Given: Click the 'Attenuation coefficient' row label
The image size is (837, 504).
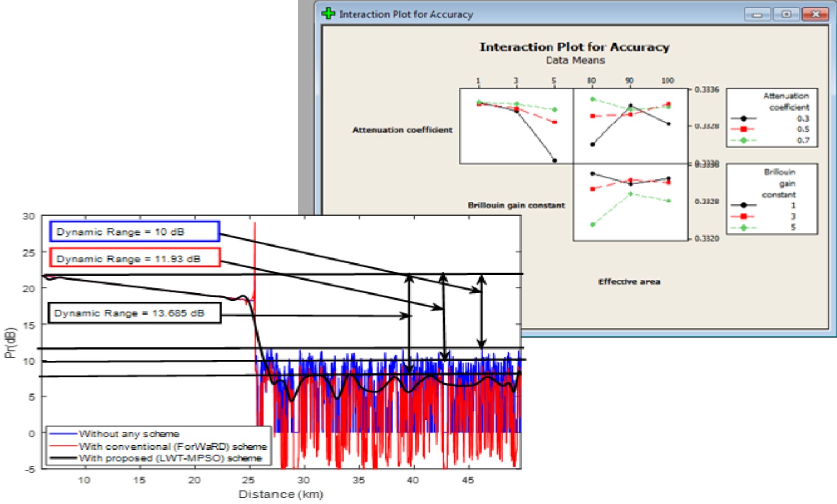Looking at the screenshot, I should coord(402,130).
